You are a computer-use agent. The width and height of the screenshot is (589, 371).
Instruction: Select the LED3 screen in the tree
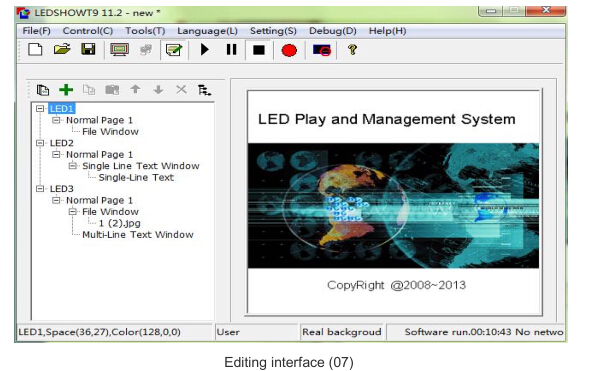point(62,189)
